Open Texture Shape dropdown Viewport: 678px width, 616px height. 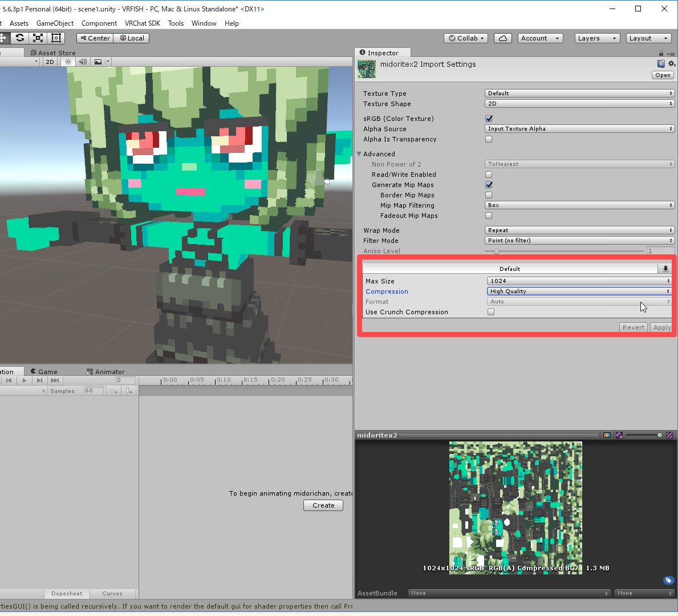(579, 104)
